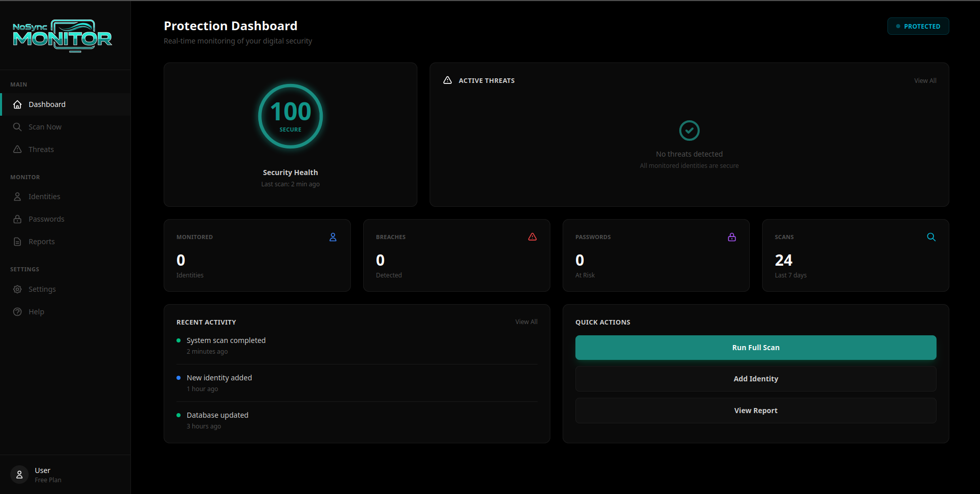Open the User Free Plan profile area

[42, 474]
